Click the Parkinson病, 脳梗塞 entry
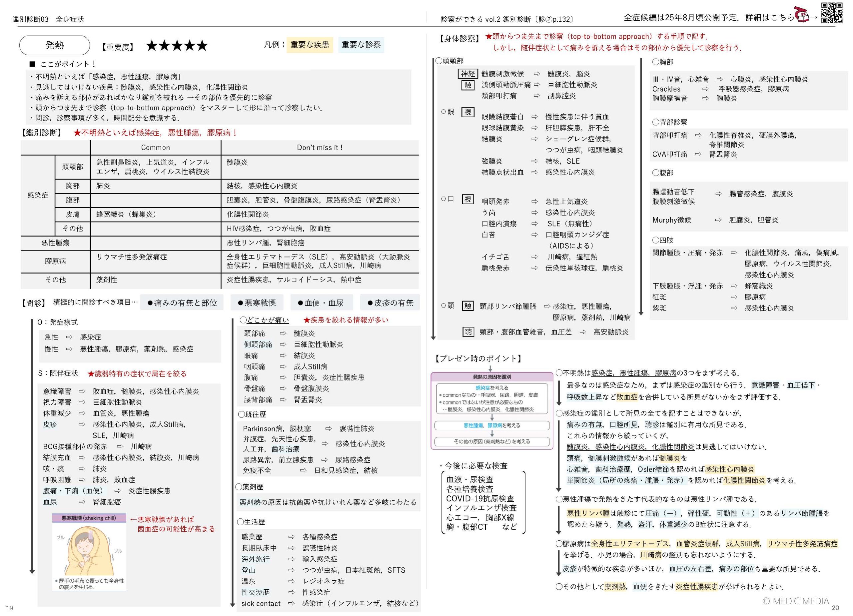The image size is (853, 616). (277, 428)
